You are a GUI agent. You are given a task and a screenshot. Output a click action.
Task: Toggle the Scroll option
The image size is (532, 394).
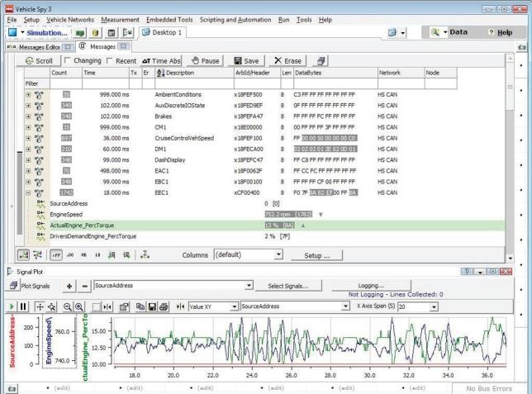(40, 61)
